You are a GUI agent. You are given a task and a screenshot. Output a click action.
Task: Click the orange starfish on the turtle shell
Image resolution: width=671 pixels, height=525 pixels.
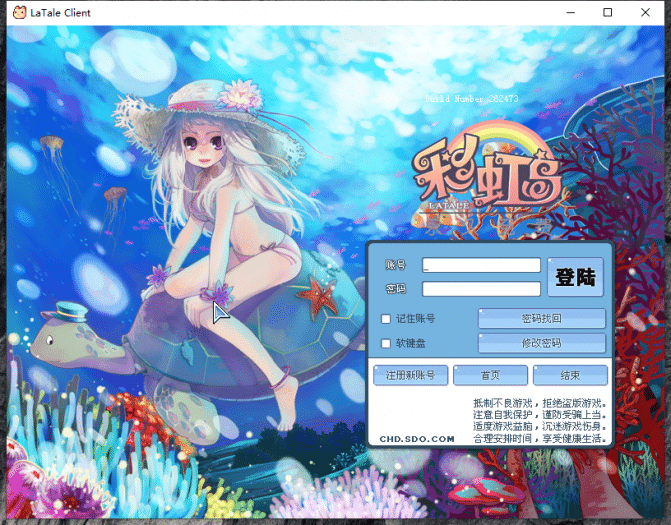321,295
